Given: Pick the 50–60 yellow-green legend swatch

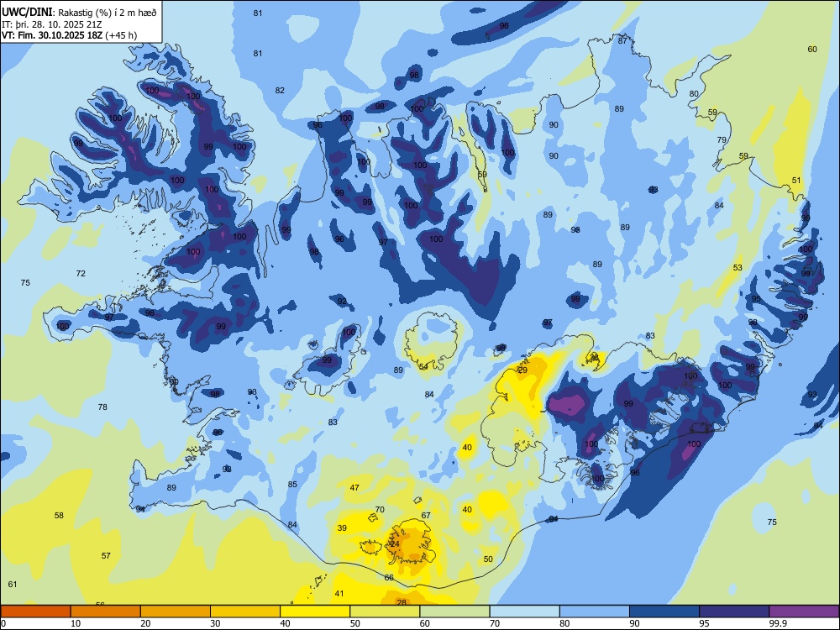Looking at the screenshot, I should pos(385,612).
